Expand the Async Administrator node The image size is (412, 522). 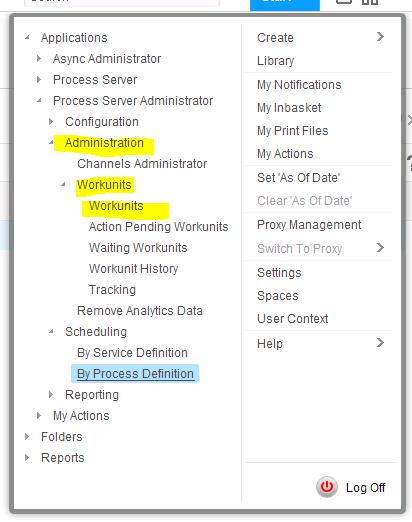pos(39,59)
